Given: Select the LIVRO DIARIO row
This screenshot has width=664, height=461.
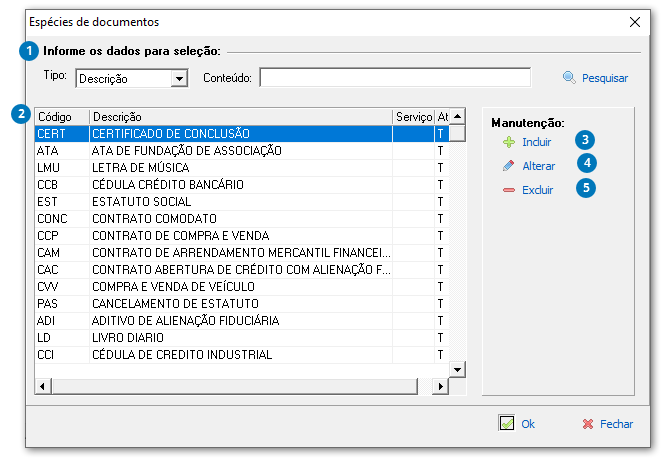Looking at the screenshot, I should click(240, 338).
